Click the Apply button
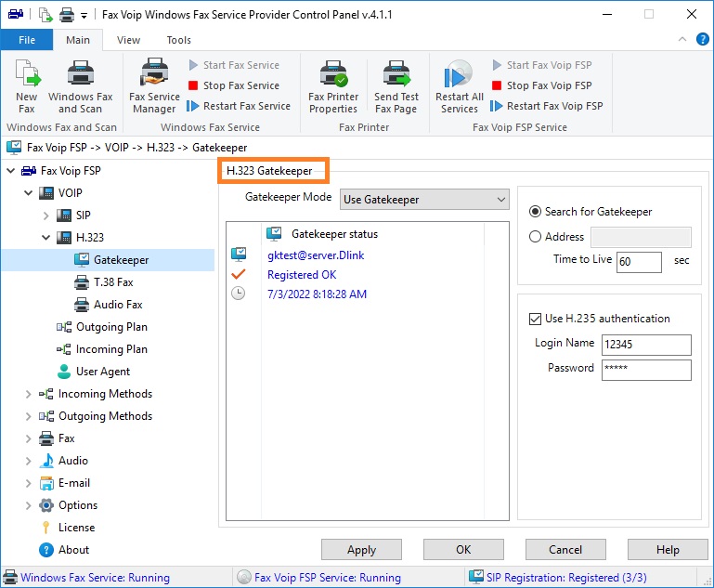Screen dimensions: 714x588 point(361,550)
